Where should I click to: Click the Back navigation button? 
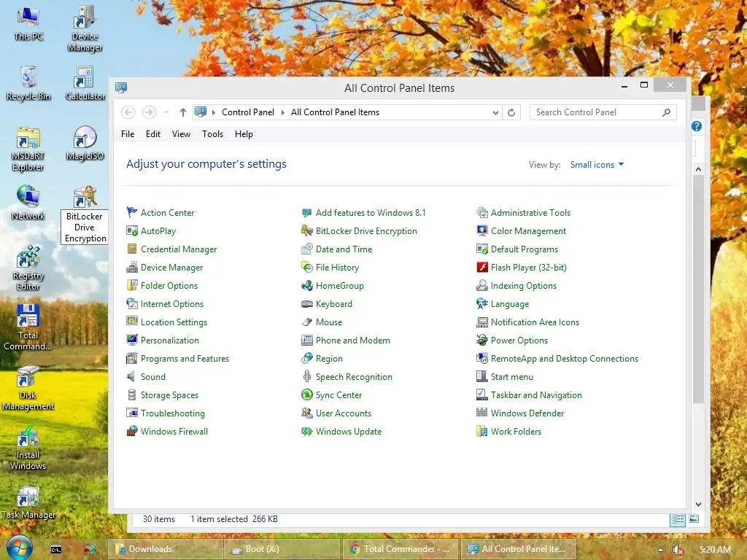coord(128,112)
